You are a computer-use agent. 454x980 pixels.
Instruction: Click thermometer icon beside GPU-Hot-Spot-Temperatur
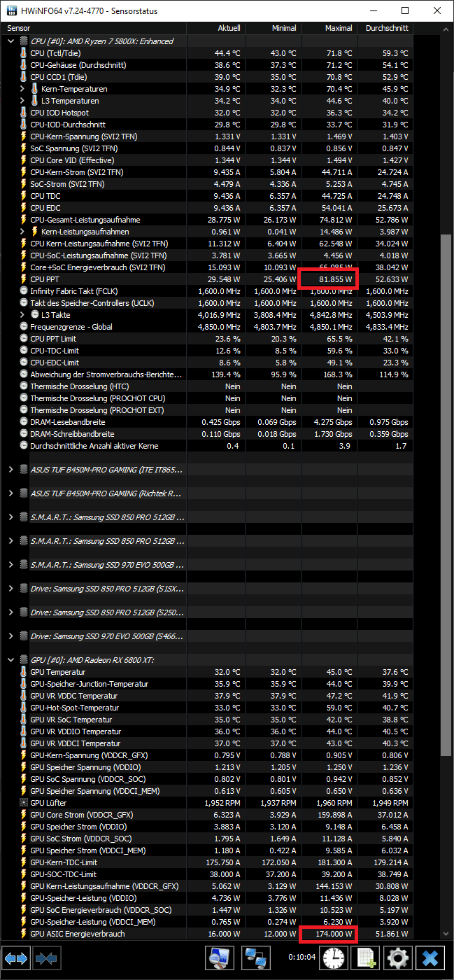24,708
